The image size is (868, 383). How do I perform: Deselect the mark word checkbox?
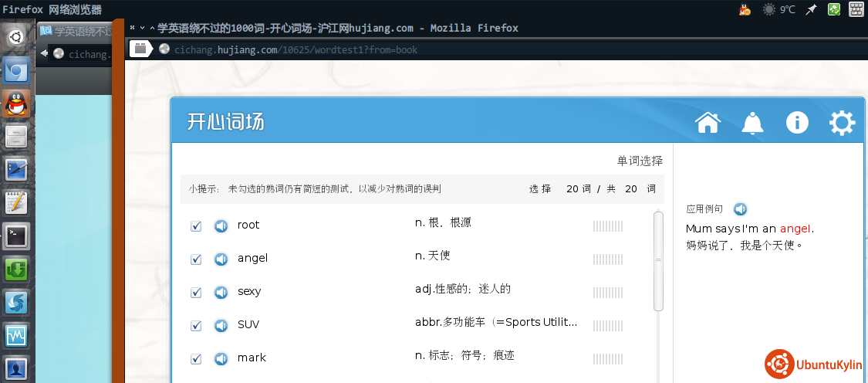pyautogui.click(x=196, y=359)
